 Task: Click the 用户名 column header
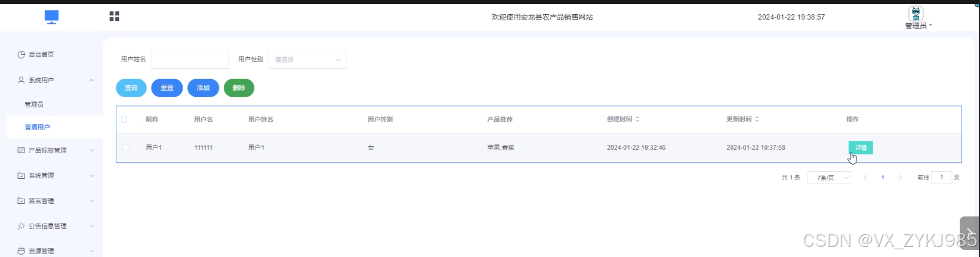click(x=204, y=119)
